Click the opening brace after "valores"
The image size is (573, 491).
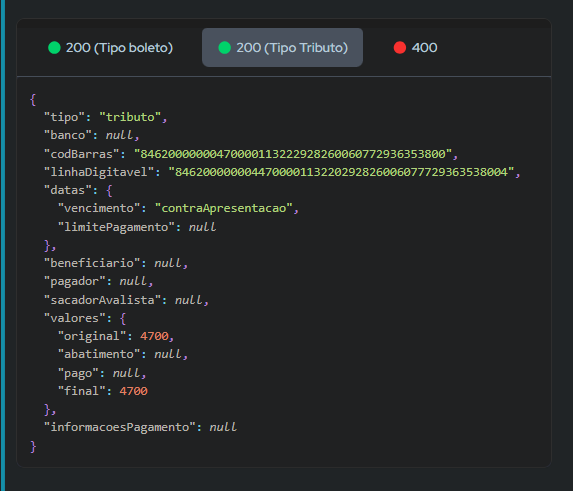pyautogui.click(x=123, y=318)
